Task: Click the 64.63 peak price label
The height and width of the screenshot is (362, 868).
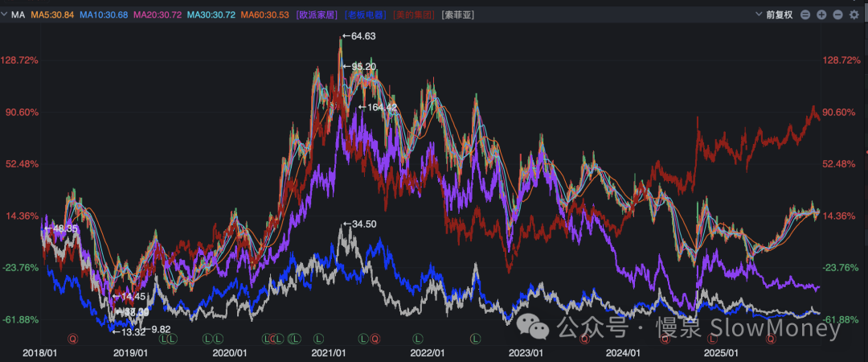Action: pyautogui.click(x=358, y=36)
